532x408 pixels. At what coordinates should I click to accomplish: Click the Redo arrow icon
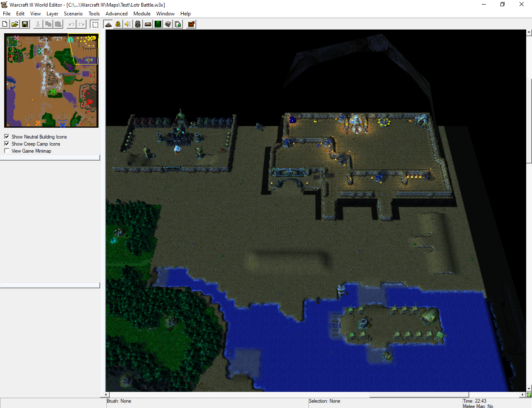coord(81,24)
